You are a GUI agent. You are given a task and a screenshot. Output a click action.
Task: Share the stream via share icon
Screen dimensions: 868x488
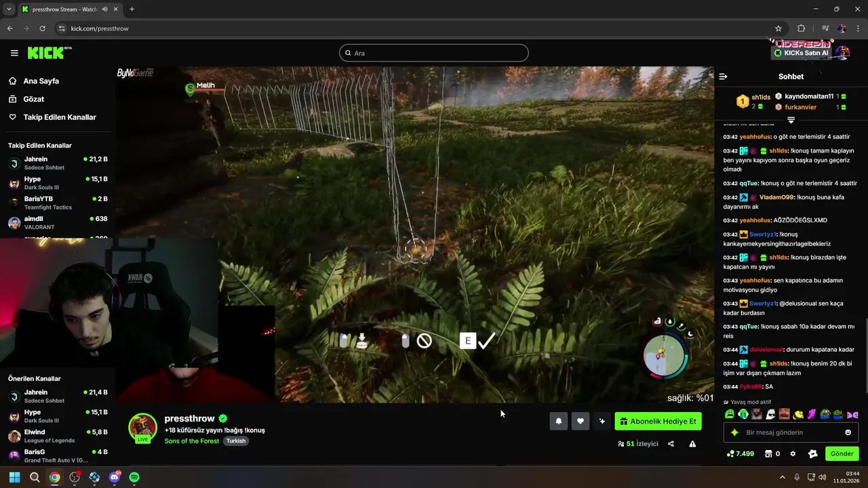click(x=671, y=444)
